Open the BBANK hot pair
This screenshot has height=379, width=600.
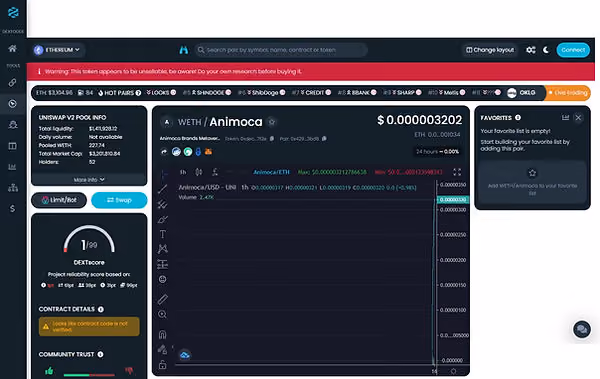click(x=357, y=93)
